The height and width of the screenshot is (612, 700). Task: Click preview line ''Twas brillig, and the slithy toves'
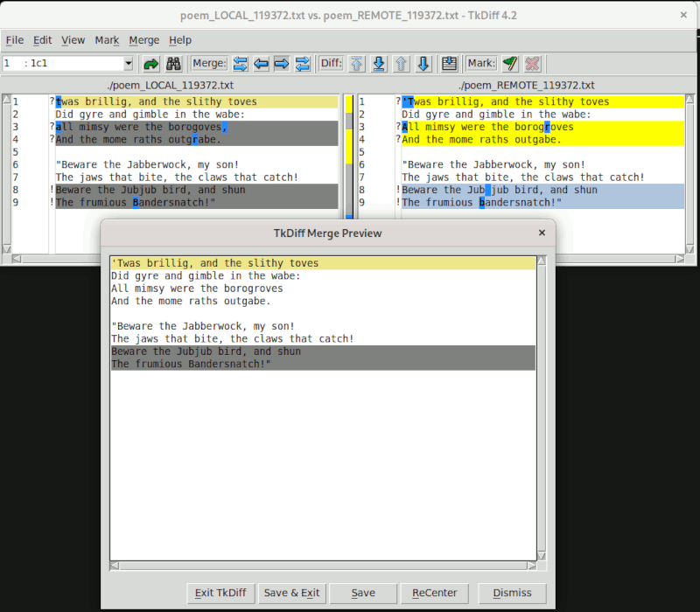pyautogui.click(x=323, y=263)
